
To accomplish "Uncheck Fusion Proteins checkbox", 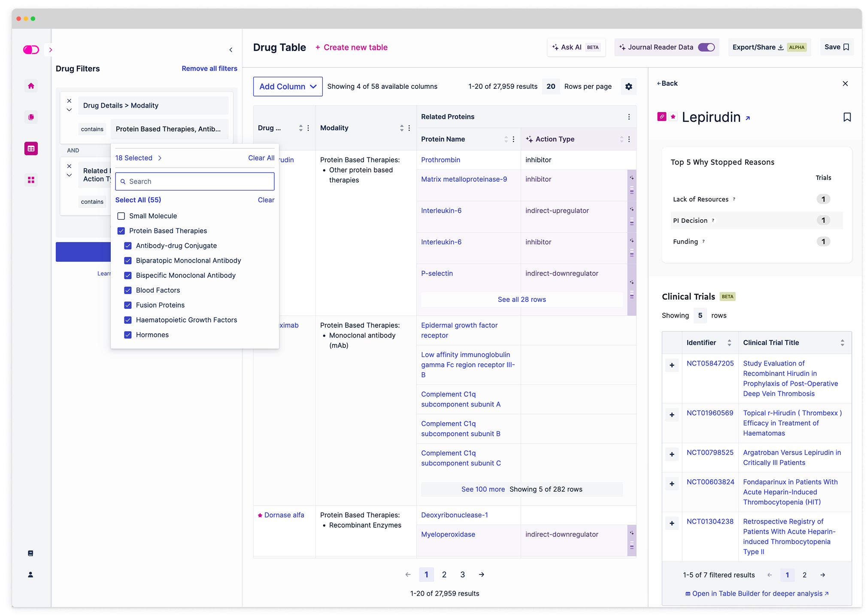I will (128, 305).
